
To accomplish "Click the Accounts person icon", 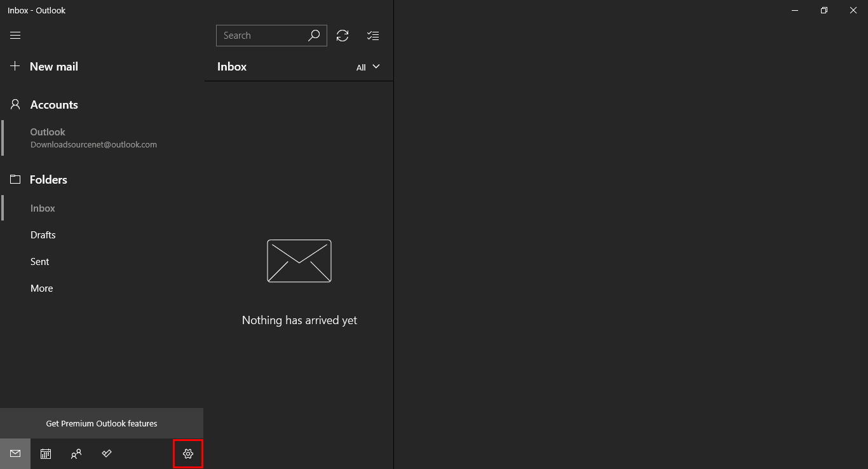I will pos(15,104).
